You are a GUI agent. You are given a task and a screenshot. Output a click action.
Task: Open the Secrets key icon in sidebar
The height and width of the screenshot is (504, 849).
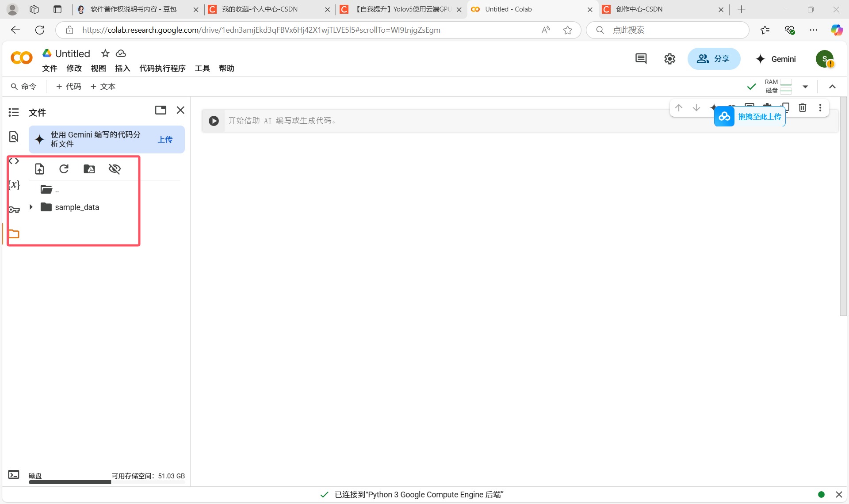pos(14,210)
